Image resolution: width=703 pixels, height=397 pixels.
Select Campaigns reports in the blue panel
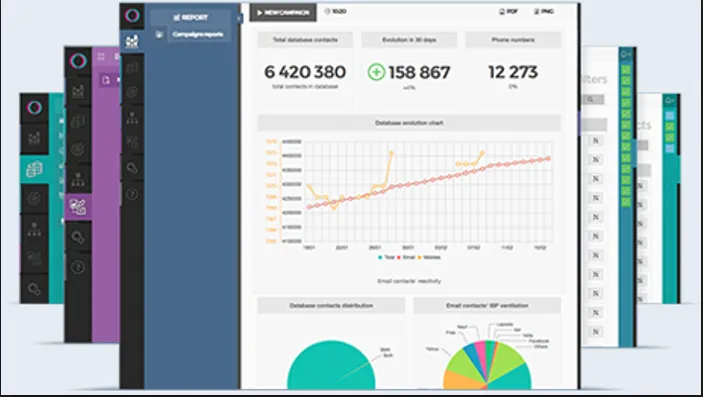pos(198,35)
